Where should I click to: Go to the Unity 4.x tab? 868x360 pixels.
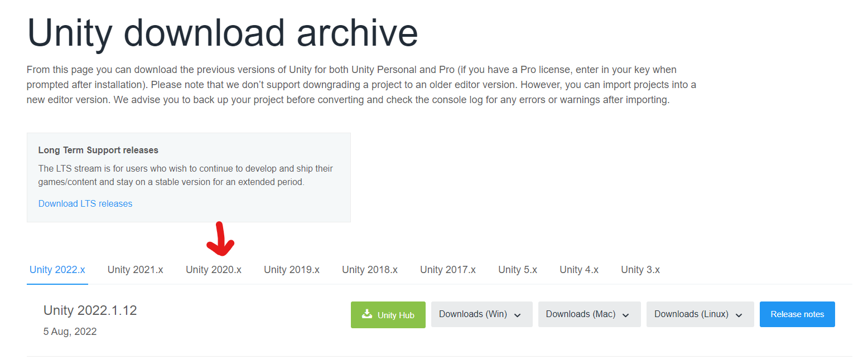579,270
